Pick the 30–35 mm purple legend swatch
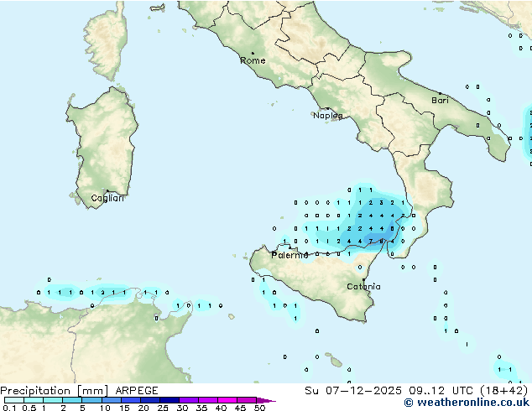 tap(188, 400)
